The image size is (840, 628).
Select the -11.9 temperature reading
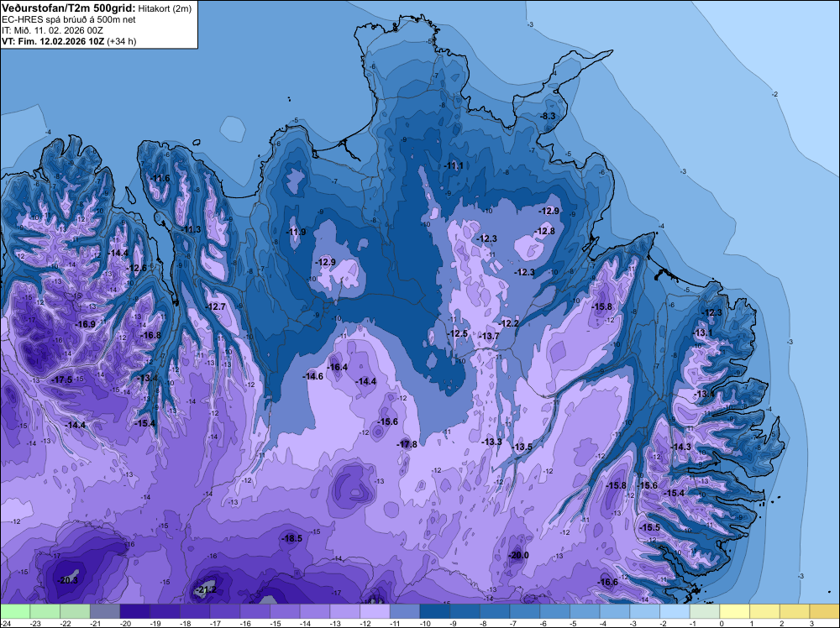[297, 232]
